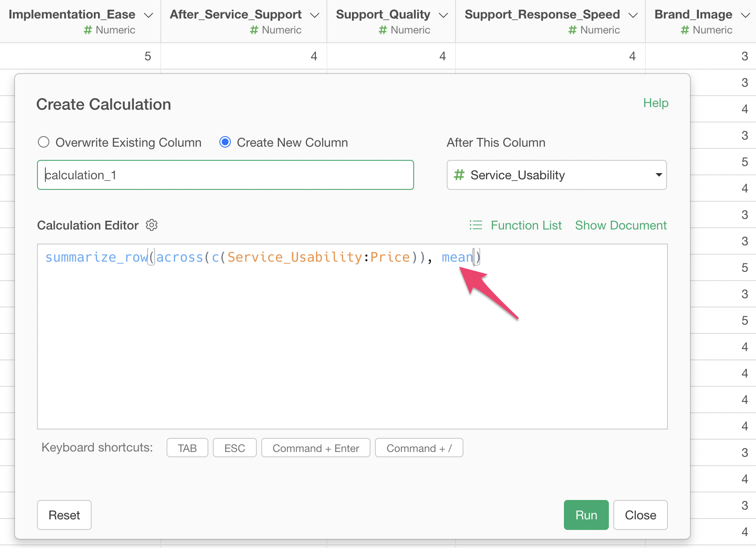Screen dimensions: 756x548
Task: Select Create New Column option
Action: [x=225, y=142]
